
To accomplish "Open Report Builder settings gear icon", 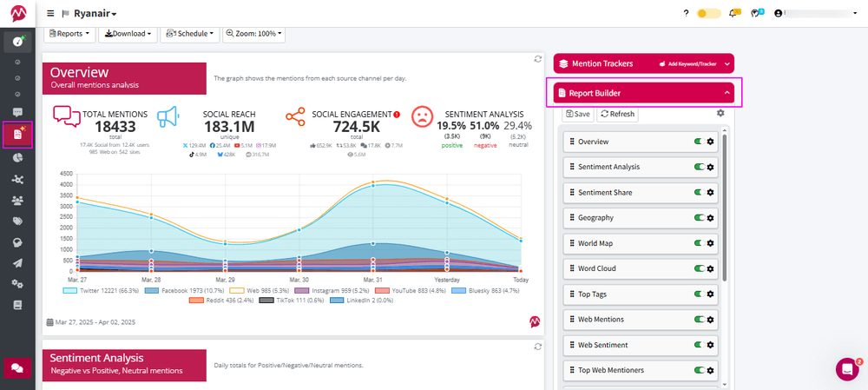I will pos(720,113).
